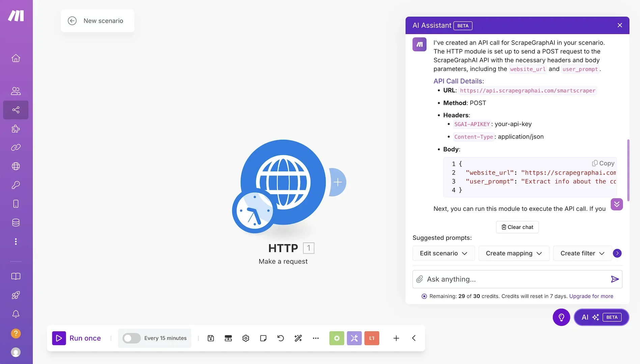
Task: Expand the Create filter prompt dropdown
Action: point(583,253)
